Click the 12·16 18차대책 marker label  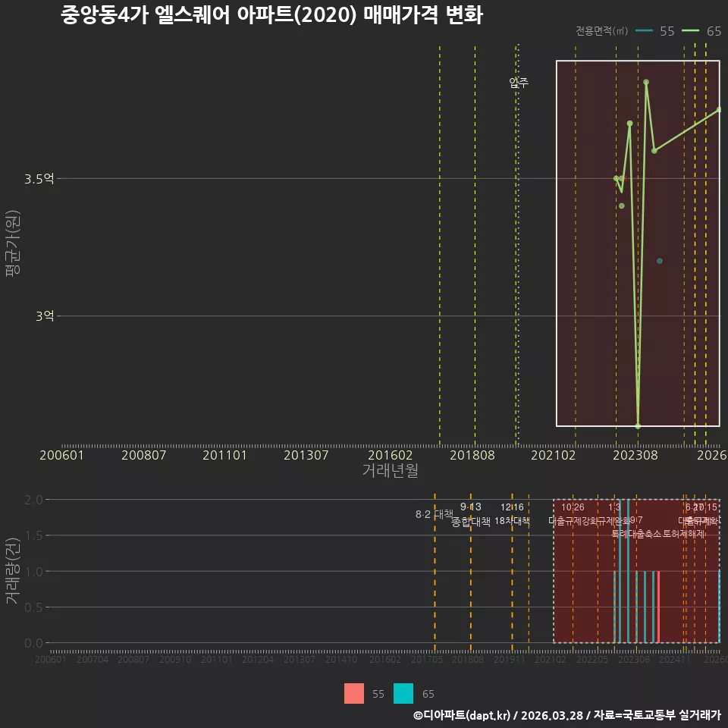(x=512, y=514)
